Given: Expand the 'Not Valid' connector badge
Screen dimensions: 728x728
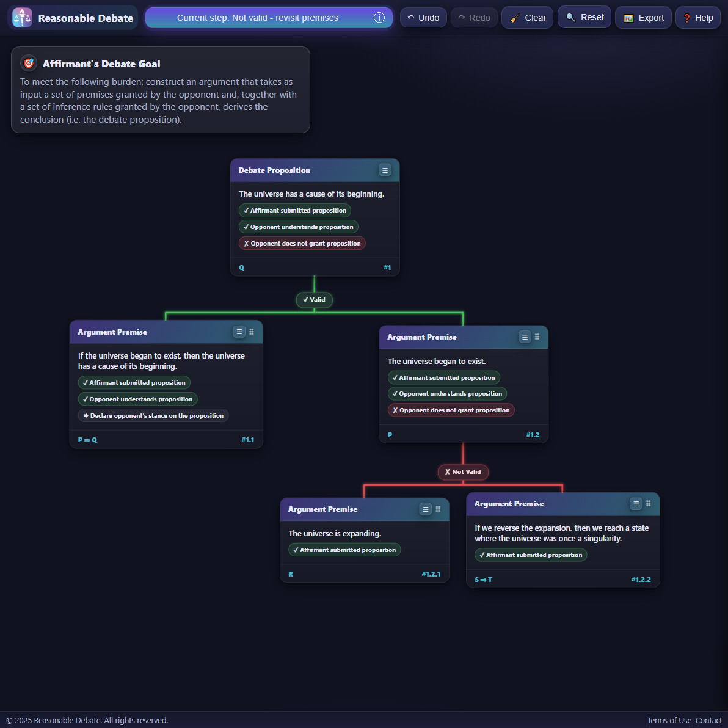Looking at the screenshot, I should 463,471.
